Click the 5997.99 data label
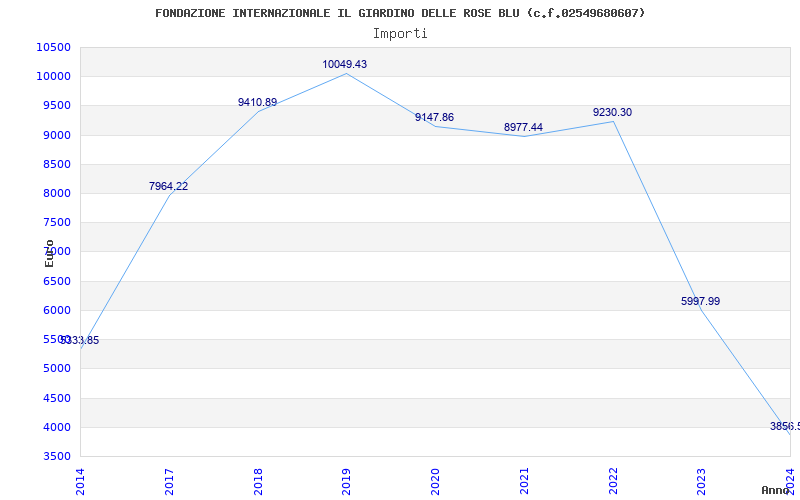 (701, 301)
